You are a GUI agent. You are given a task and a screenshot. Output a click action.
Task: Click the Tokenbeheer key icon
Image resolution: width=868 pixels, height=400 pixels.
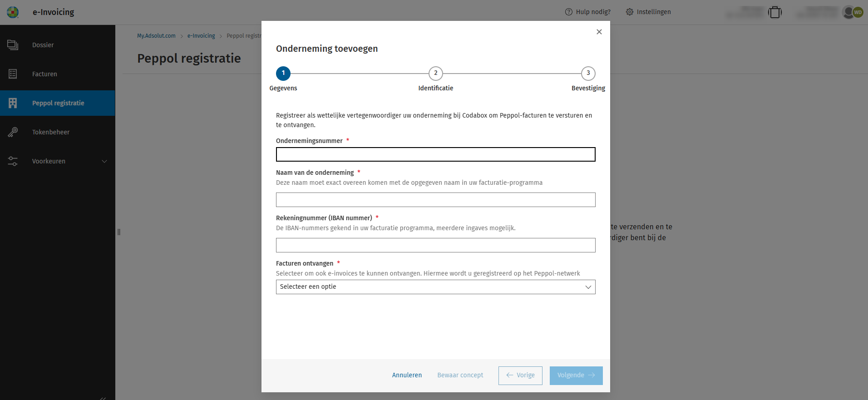[x=13, y=132]
